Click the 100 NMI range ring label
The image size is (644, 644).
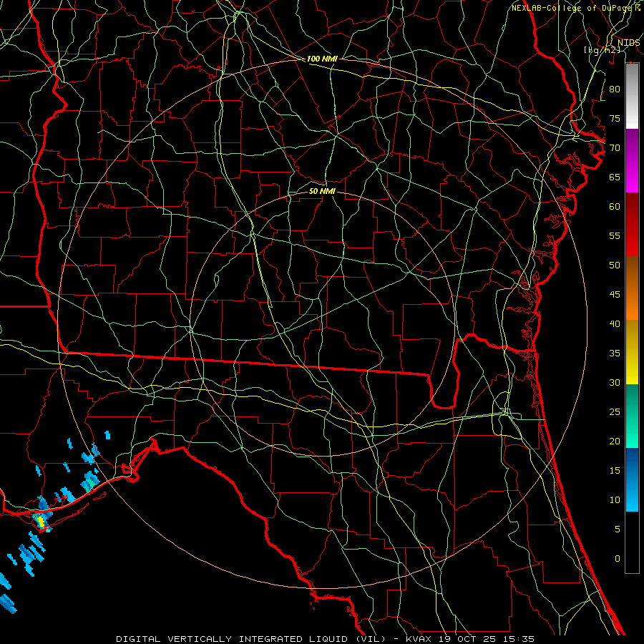point(322,59)
